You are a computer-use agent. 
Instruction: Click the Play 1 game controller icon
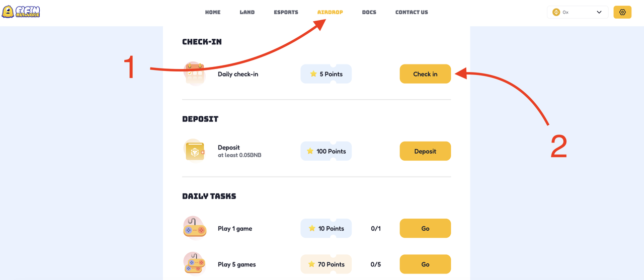point(194,228)
